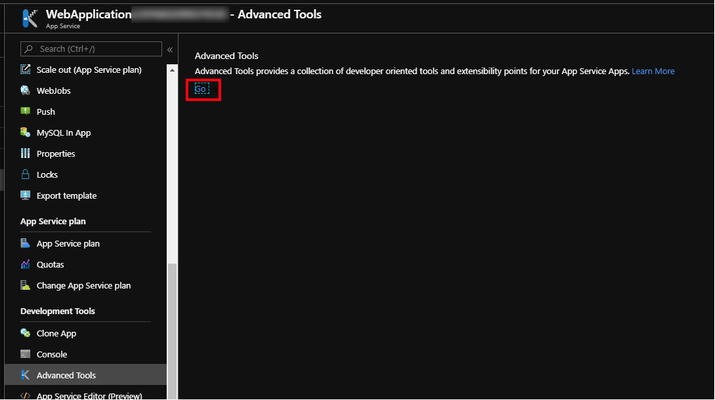Viewport: 715px width, 400px height.
Task: Click the Development Tools section header
Action: click(57, 311)
